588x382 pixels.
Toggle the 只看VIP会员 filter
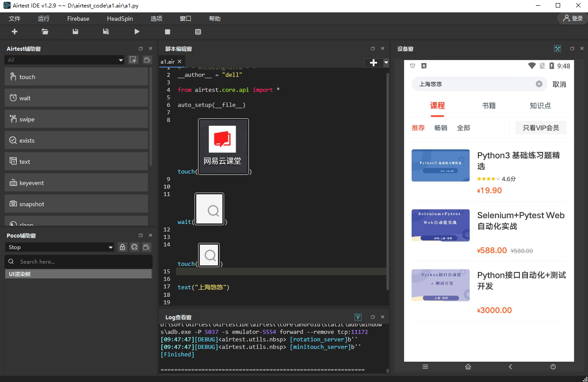(x=541, y=128)
